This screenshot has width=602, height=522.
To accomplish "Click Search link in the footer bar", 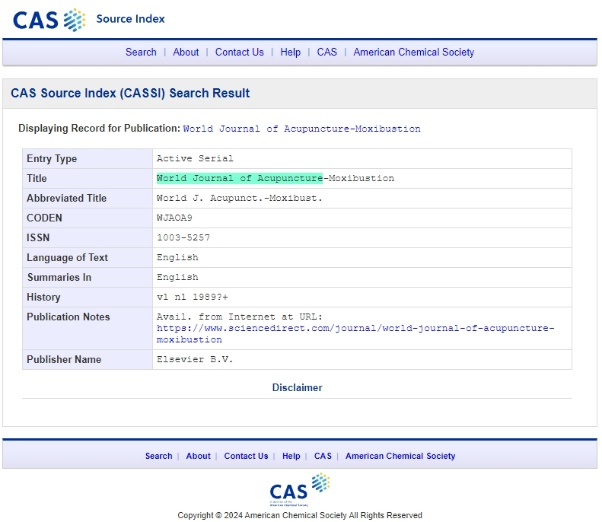I will coord(159,456).
